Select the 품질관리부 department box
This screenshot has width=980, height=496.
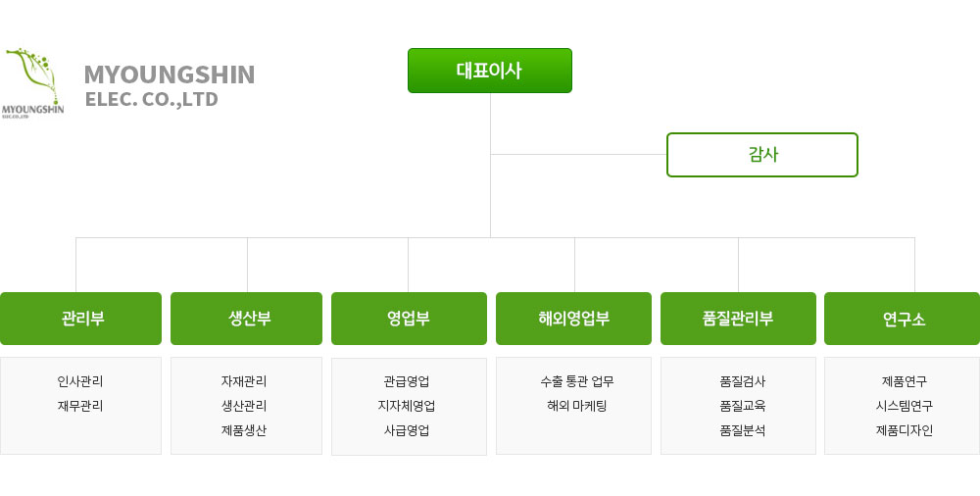click(x=738, y=319)
